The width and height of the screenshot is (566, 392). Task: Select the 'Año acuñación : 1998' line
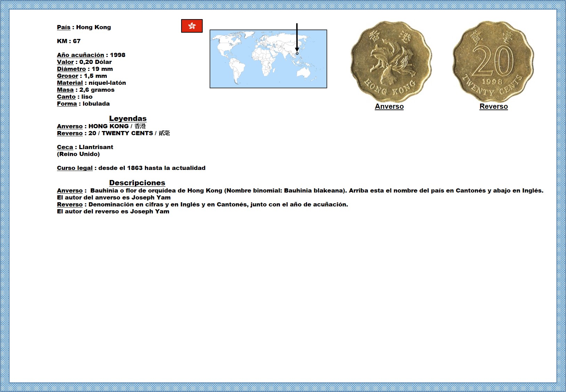[91, 55]
